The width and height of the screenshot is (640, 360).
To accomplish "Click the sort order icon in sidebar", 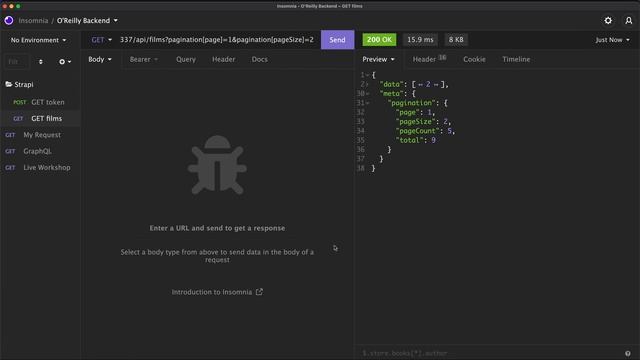I will pyautogui.click(x=40, y=62).
